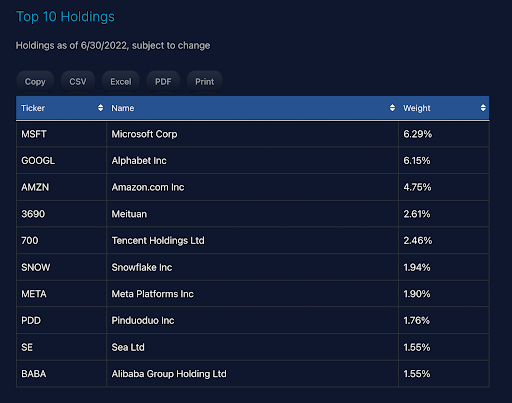Screen dimensions: 512x403
Task: Click the Ticker column header
Action: point(61,108)
